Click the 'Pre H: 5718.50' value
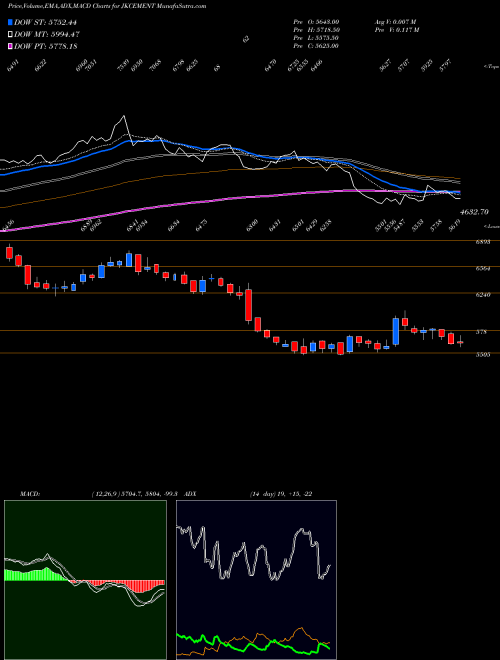Screen dimensions: 500x660 tap(316, 29)
